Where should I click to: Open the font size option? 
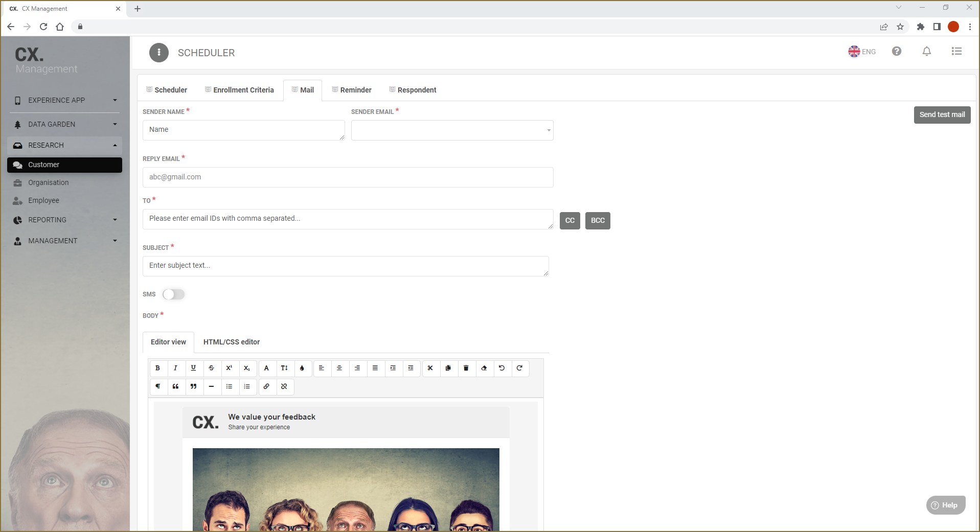284,368
